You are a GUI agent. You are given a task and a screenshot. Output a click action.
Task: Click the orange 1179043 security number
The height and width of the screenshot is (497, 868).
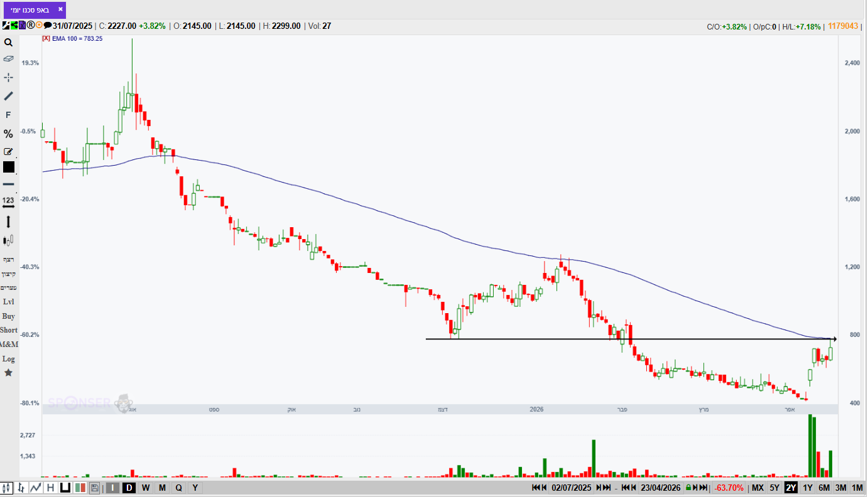[843, 26]
